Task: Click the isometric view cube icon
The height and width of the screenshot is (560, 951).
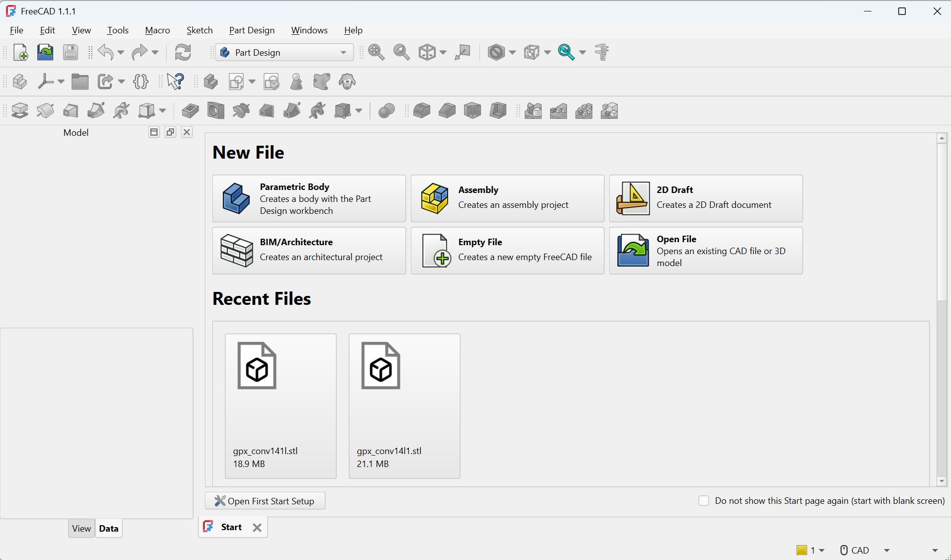Action: pos(427,52)
